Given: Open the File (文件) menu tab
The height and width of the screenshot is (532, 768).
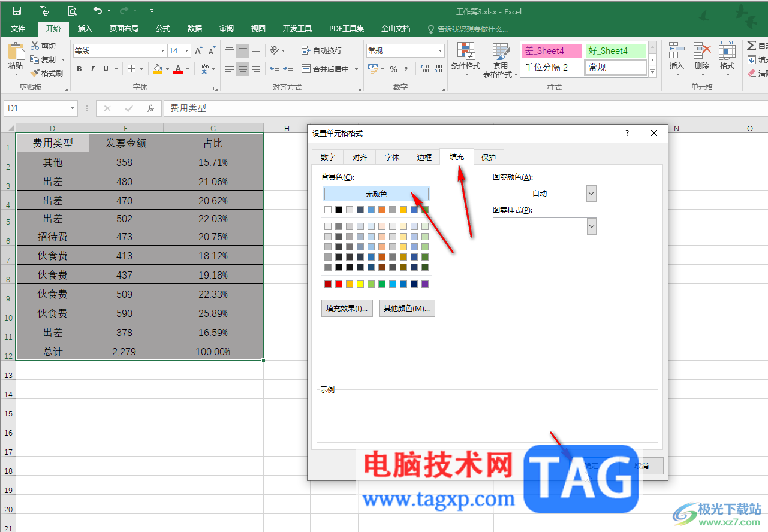Looking at the screenshot, I should (18, 28).
